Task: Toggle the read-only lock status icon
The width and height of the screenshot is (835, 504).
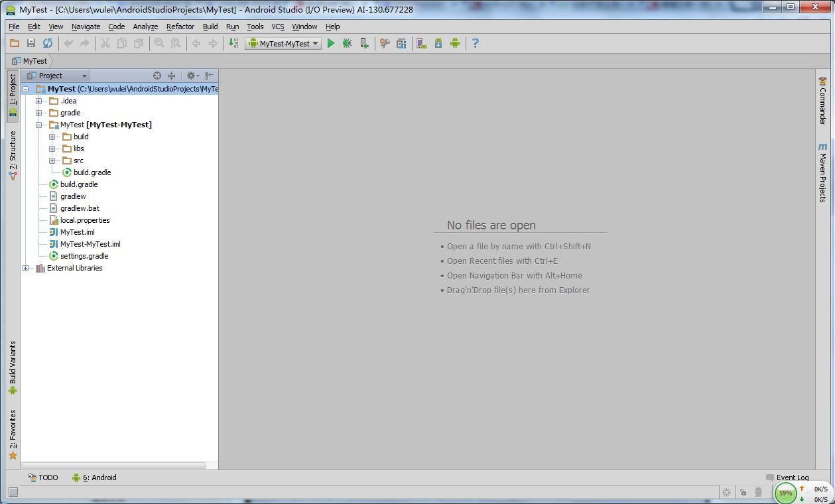Action: [743, 492]
